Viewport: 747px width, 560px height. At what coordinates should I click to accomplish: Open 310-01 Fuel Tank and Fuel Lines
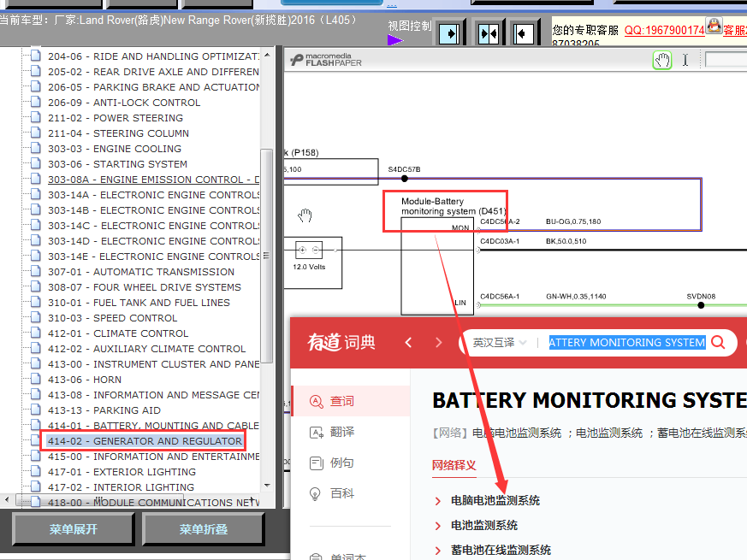pyautogui.click(x=139, y=303)
